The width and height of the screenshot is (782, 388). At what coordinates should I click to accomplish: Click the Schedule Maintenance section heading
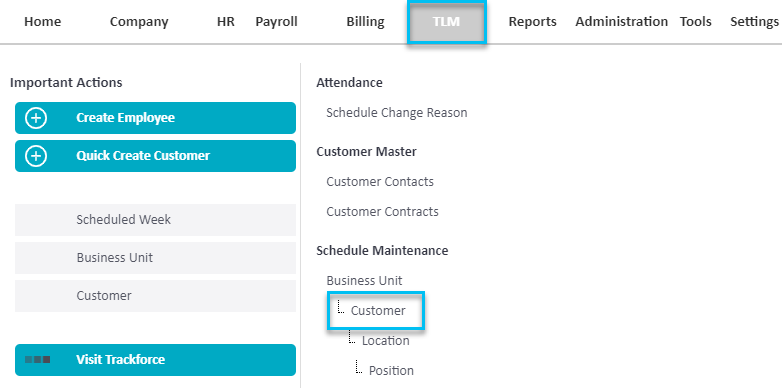tap(382, 250)
